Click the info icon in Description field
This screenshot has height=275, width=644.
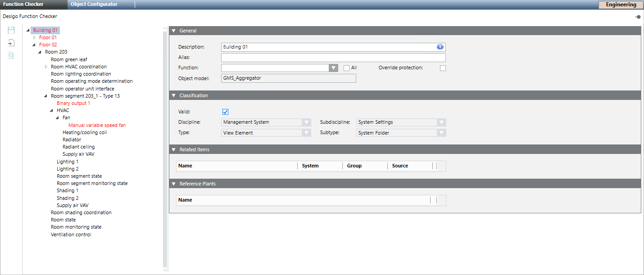click(440, 47)
